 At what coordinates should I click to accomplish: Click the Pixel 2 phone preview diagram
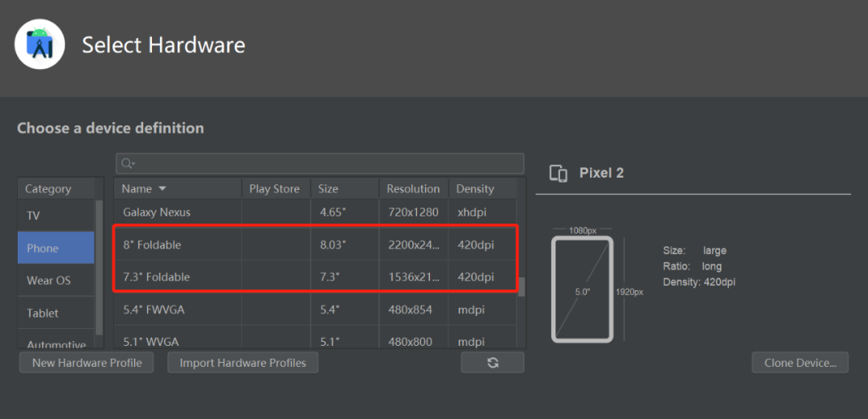coord(582,290)
